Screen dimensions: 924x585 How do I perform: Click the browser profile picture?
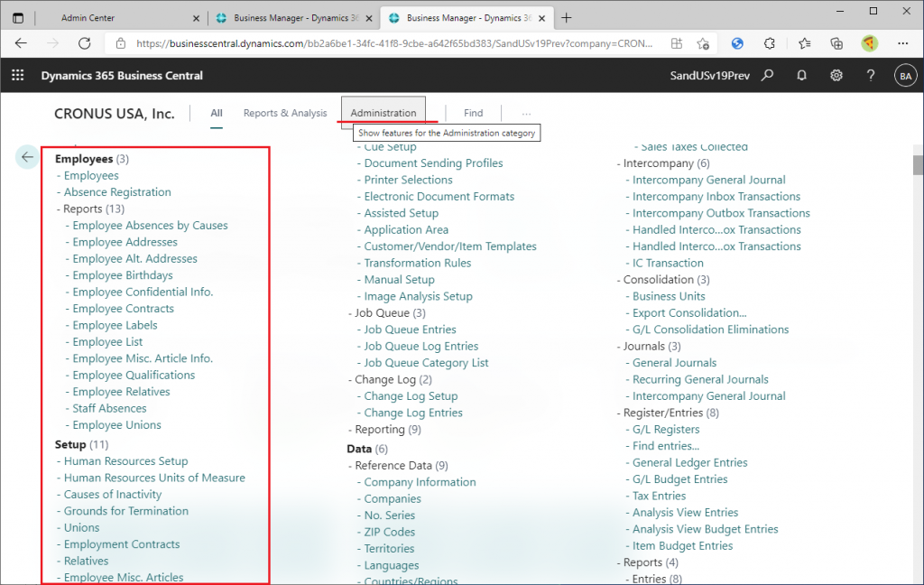click(869, 43)
